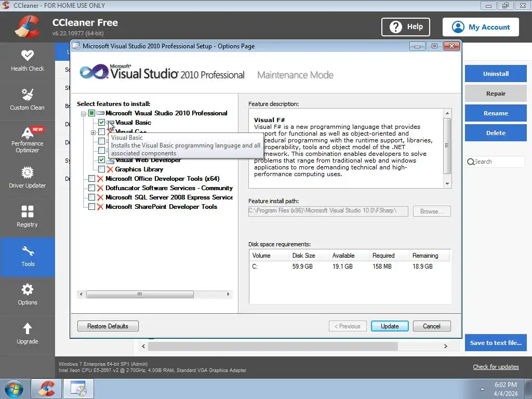Check Microsoft SharePoint Developer Tools checkbox
Image resolution: width=532 pixels, height=399 pixels.
tap(91, 207)
